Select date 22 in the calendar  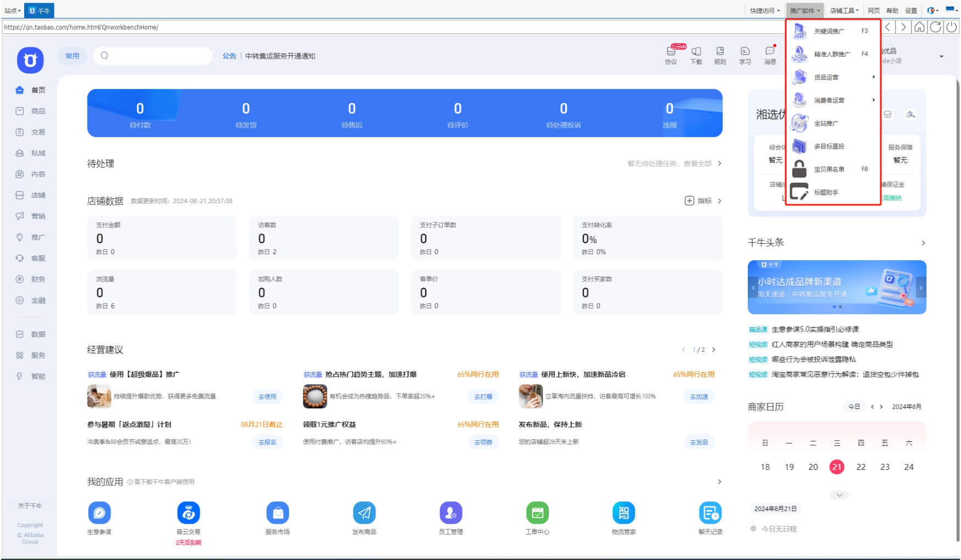coord(861,467)
